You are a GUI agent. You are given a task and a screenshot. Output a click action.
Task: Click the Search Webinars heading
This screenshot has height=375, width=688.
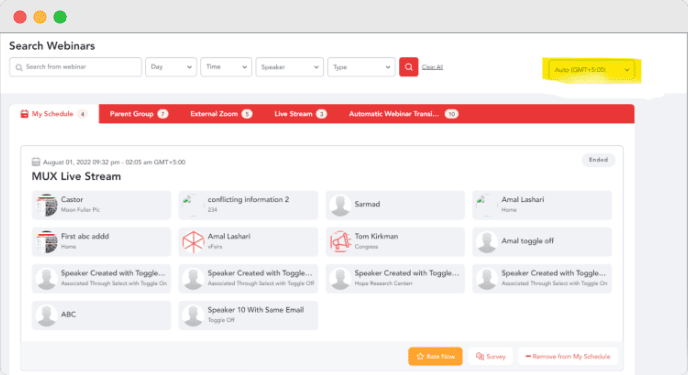52,46
